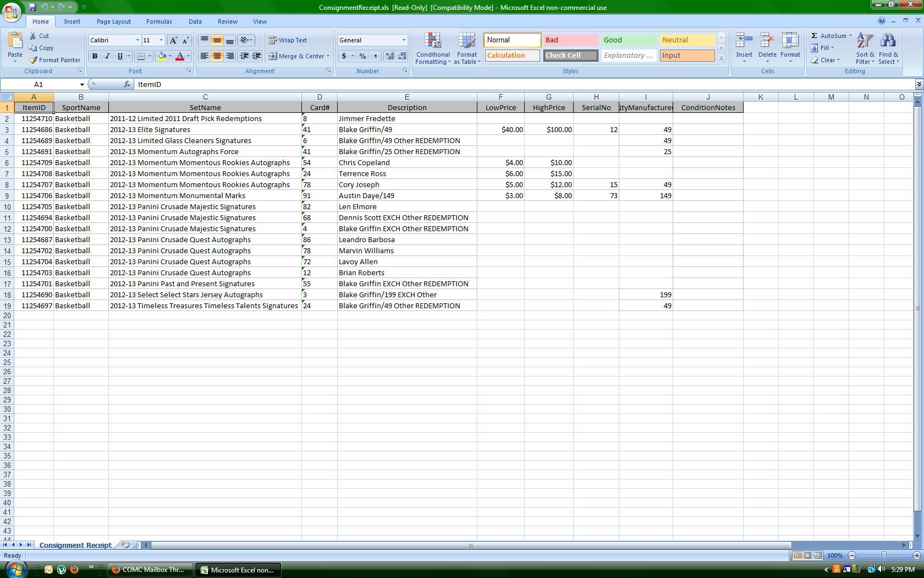Set top vertical alignment
The image size is (924, 578).
tap(204, 40)
